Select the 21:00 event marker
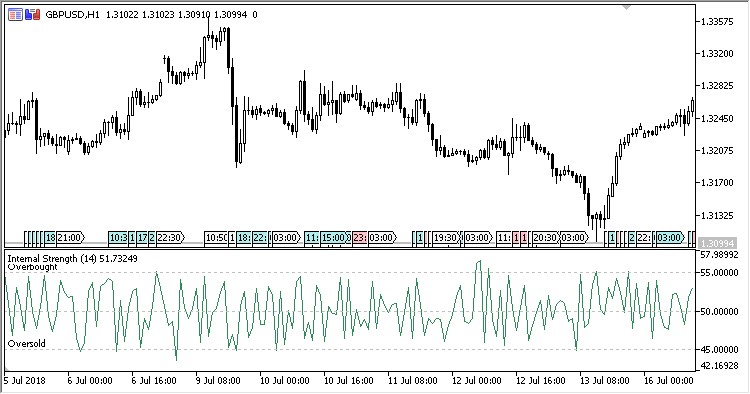Image resolution: width=750 pixels, height=394 pixels. (x=70, y=237)
